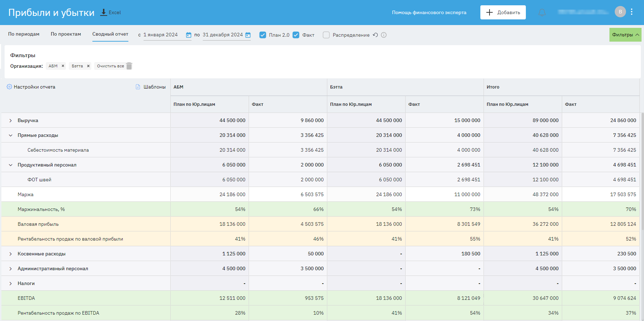Open the three-dot user menu
The width and height of the screenshot is (644, 321).
[x=632, y=12]
